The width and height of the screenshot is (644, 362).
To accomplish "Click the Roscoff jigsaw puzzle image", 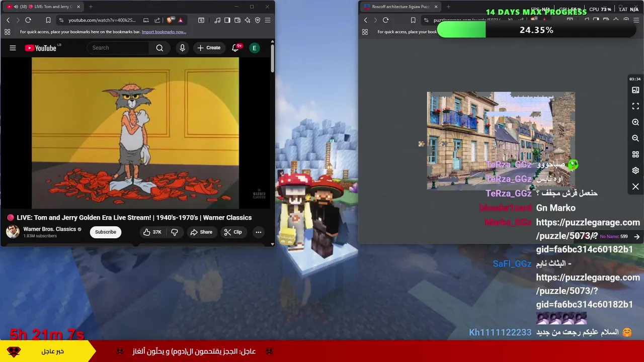I will tap(501, 140).
